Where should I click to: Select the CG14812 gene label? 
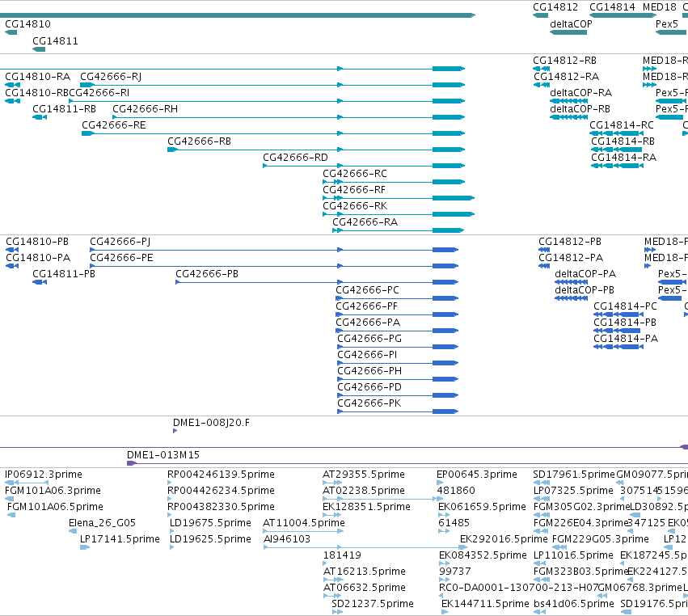(x=555, y=7)
